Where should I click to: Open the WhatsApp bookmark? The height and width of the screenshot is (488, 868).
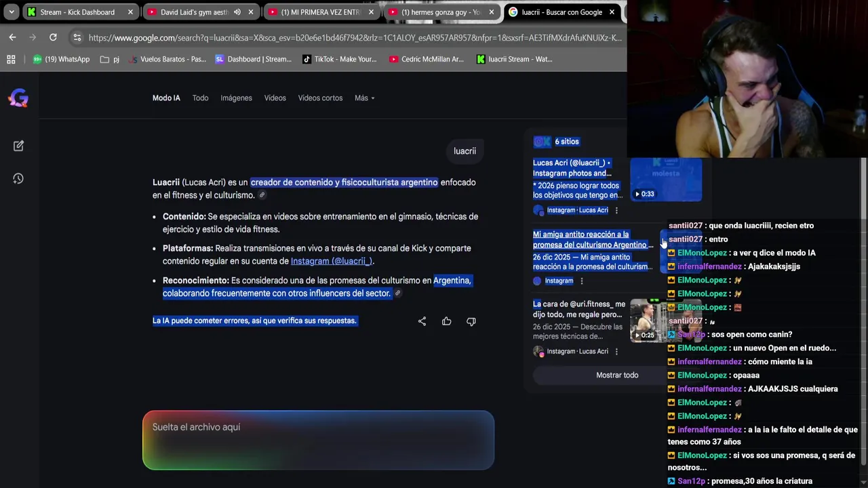pos(61,59)
